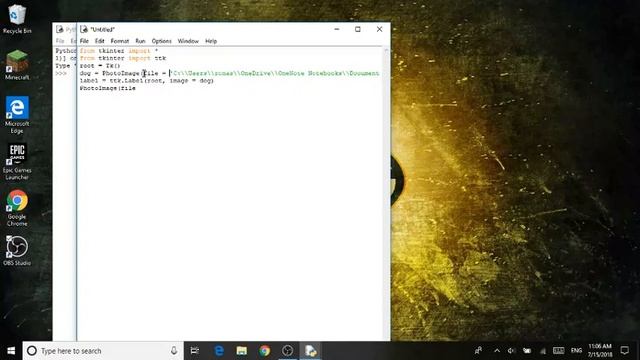Click the last line 'PhotoImage(file'
This screenshot has width=640, height=360.
click(108, 88)
